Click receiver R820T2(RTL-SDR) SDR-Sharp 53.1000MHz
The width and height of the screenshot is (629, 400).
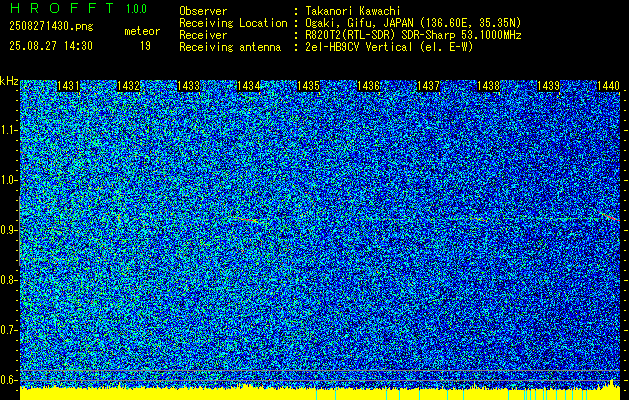413,35
